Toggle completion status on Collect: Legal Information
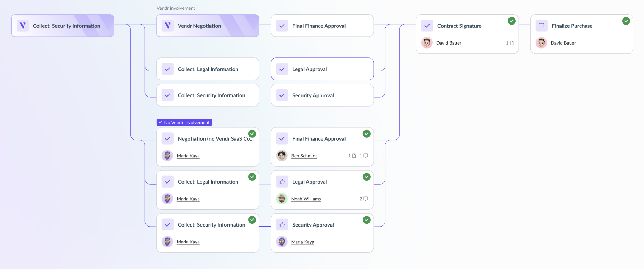644x269 pixels. click(x=252, y=177)
